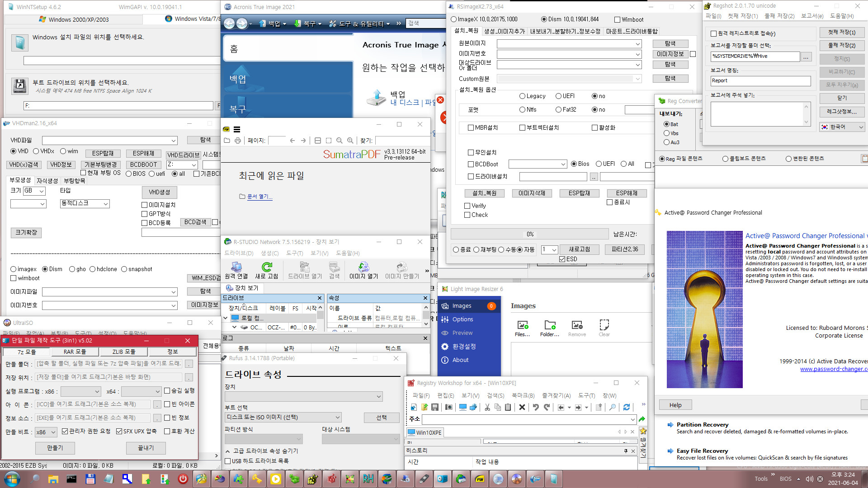Click 이미지삭제 button in RSImageX
The image size is (868, 488).
click(532, 193)
